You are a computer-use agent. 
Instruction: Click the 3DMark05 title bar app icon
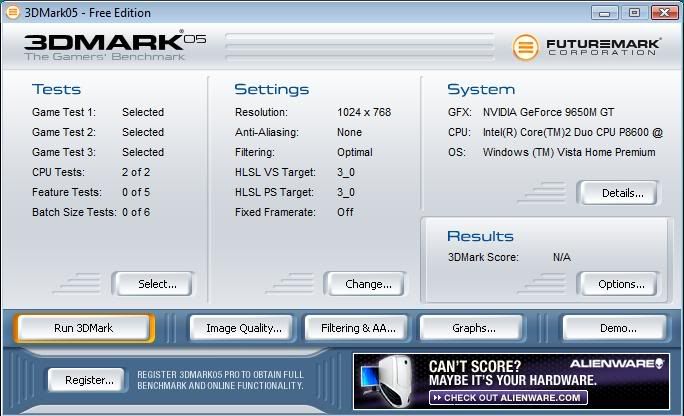pos(13,12)
